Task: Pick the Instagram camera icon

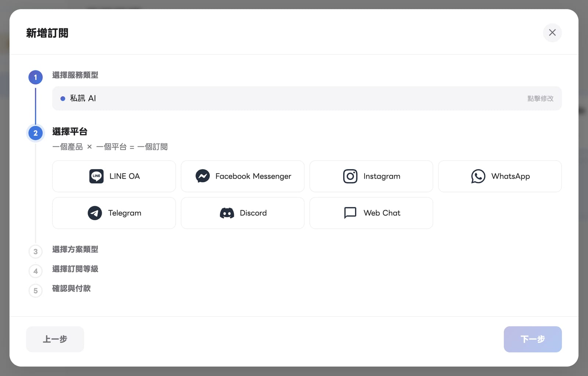Action: 350,176
